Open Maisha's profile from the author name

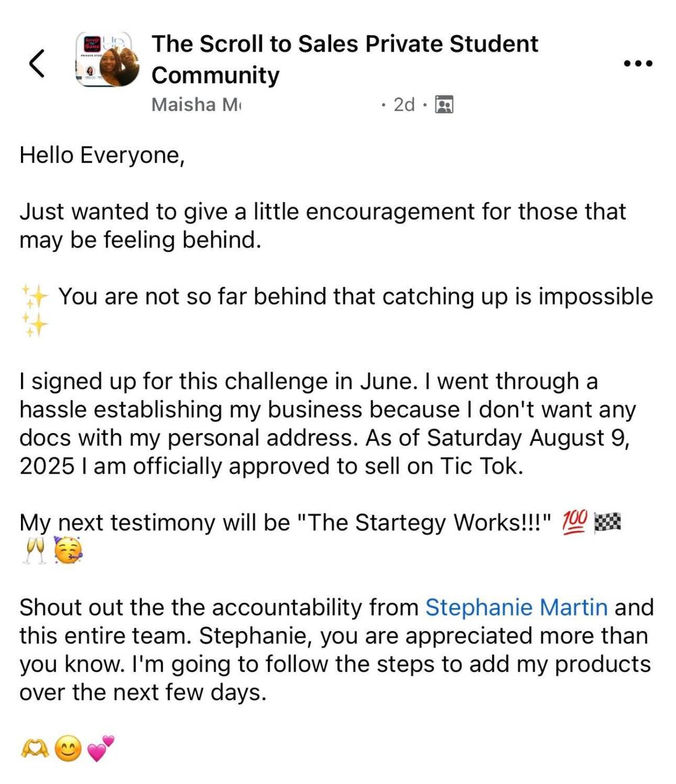[196, 105]
